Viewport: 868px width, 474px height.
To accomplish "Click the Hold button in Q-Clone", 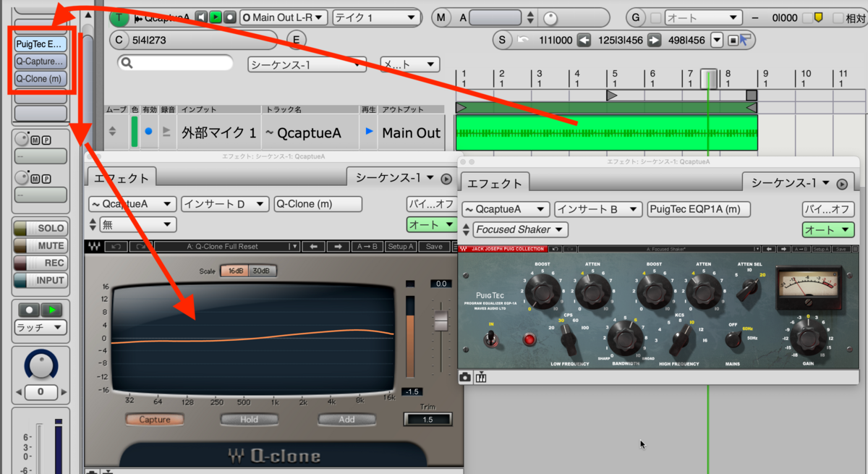I will point(250,419).
